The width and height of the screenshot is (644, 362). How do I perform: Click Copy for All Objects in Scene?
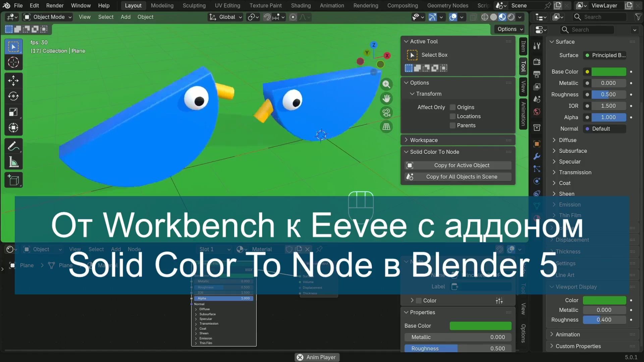point(458,177)
